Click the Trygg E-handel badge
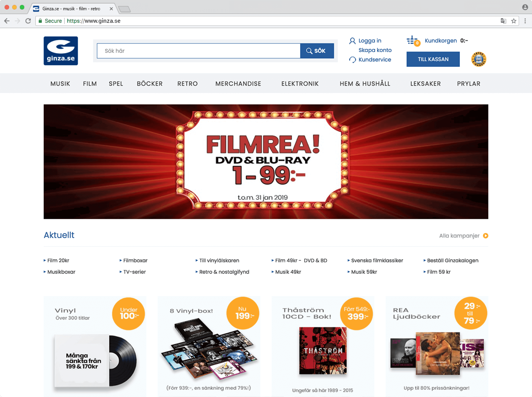The image size is (532, 397). [x=479, y=59]
